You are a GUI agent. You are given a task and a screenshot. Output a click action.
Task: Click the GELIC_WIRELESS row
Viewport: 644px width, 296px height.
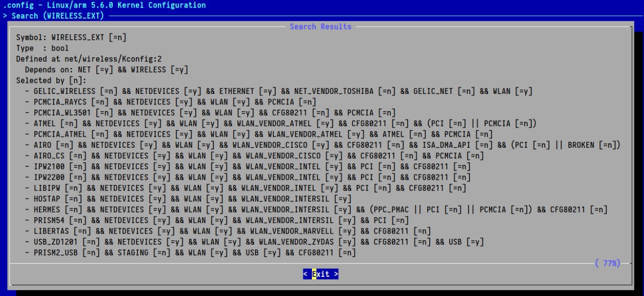point(279,91)
